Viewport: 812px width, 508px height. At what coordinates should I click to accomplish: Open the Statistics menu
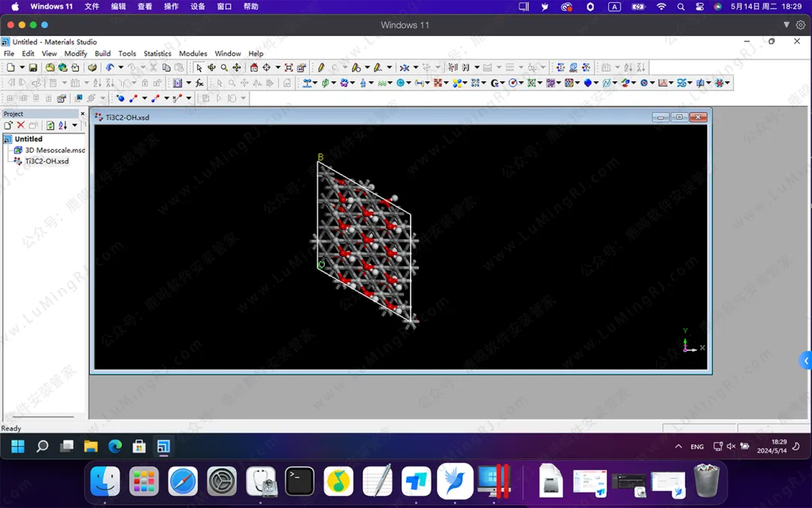pyautogui.click(x=157, y=53)
